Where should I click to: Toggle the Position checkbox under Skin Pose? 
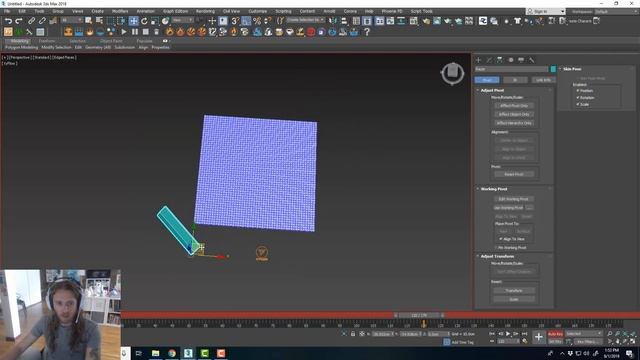pos(578,91)
